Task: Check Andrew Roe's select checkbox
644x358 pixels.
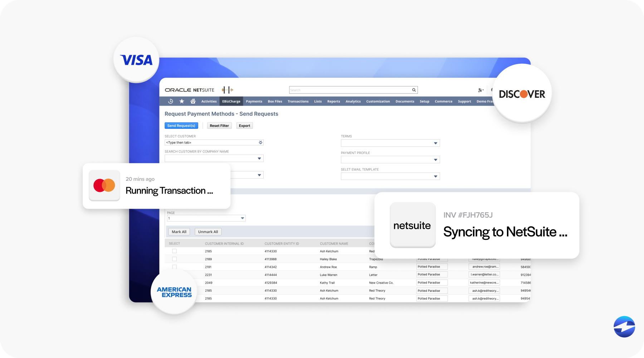Action: click(174, 266)
